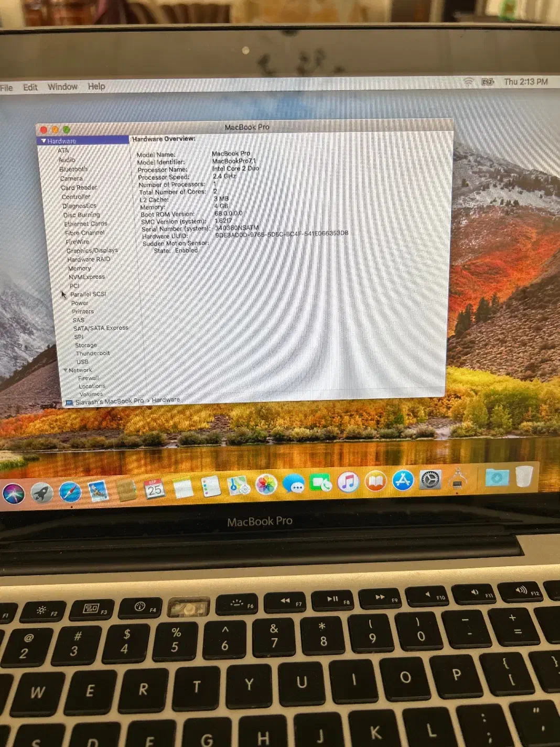Open the File menu
The height and width of the screenshot is (747, 560).
tap(6, 88)
